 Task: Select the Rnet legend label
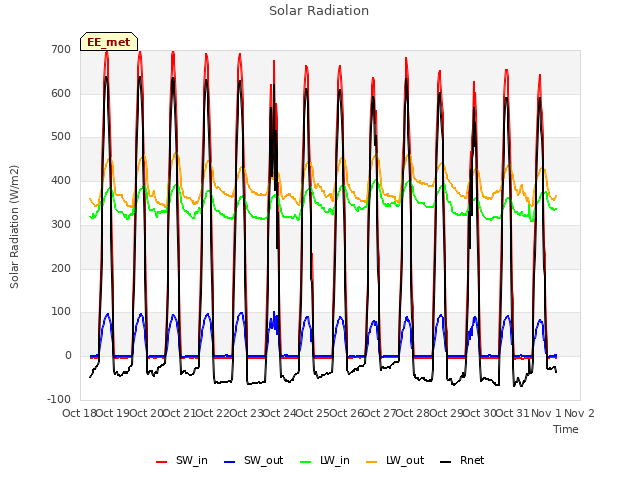coord(472,460)
